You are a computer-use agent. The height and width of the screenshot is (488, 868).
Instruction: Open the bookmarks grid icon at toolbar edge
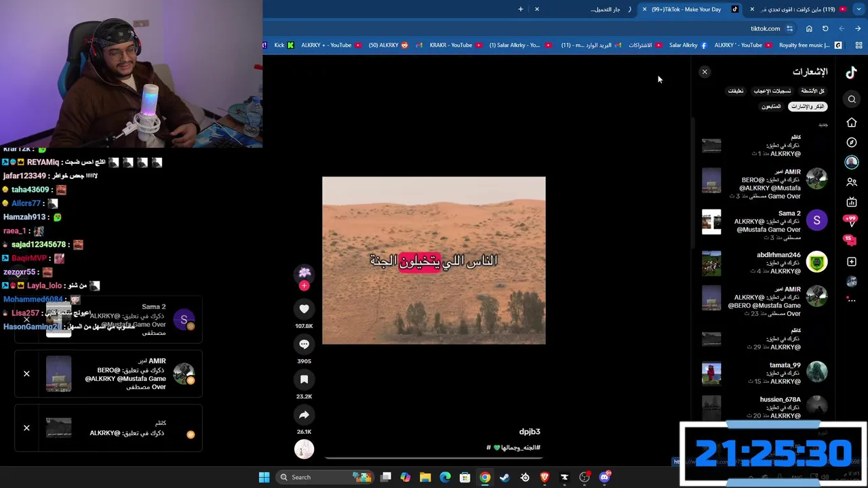[x=859, y=45]
